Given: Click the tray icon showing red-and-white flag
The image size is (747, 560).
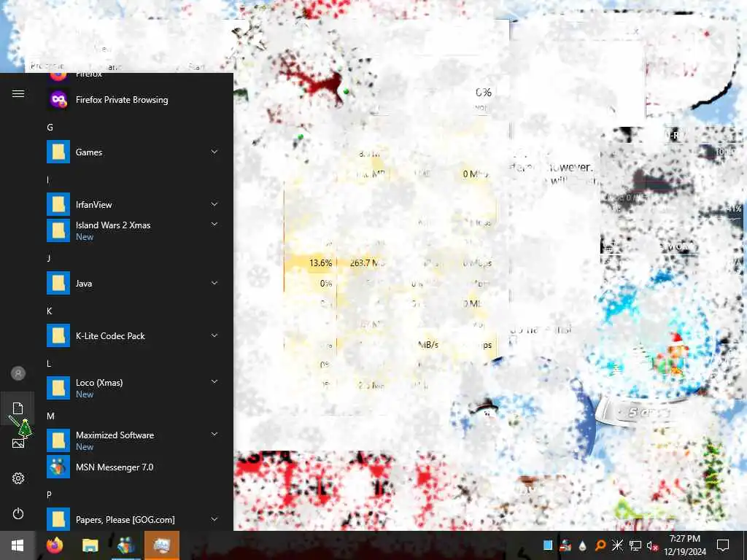Looking at the screenshot, I should pyautogui.click(x=565, y=545).
